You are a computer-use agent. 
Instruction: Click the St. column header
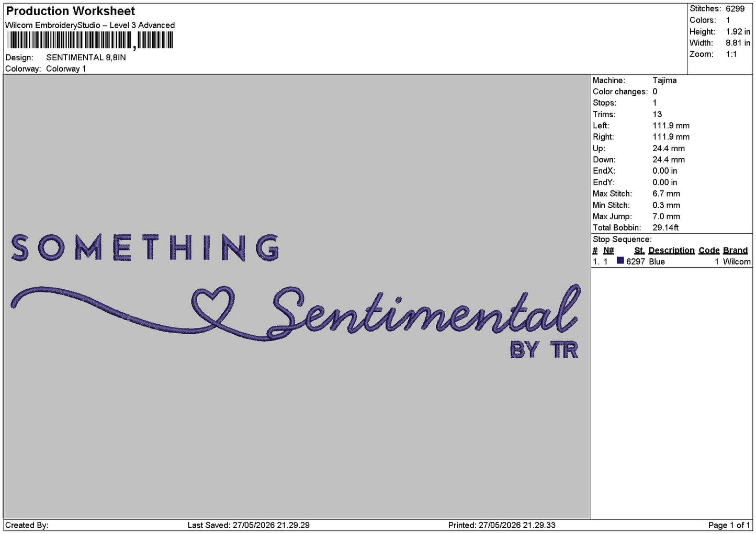click(x=639, y=251)
